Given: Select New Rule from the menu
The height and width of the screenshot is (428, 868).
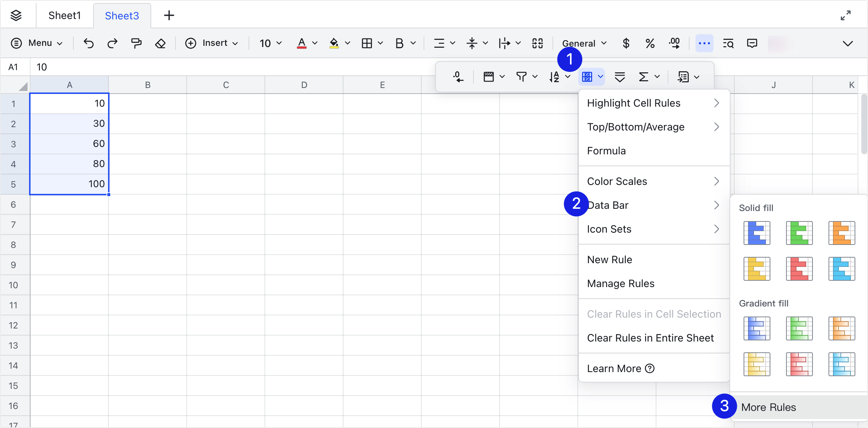Looking at the screenshot, I should [609, 259].
